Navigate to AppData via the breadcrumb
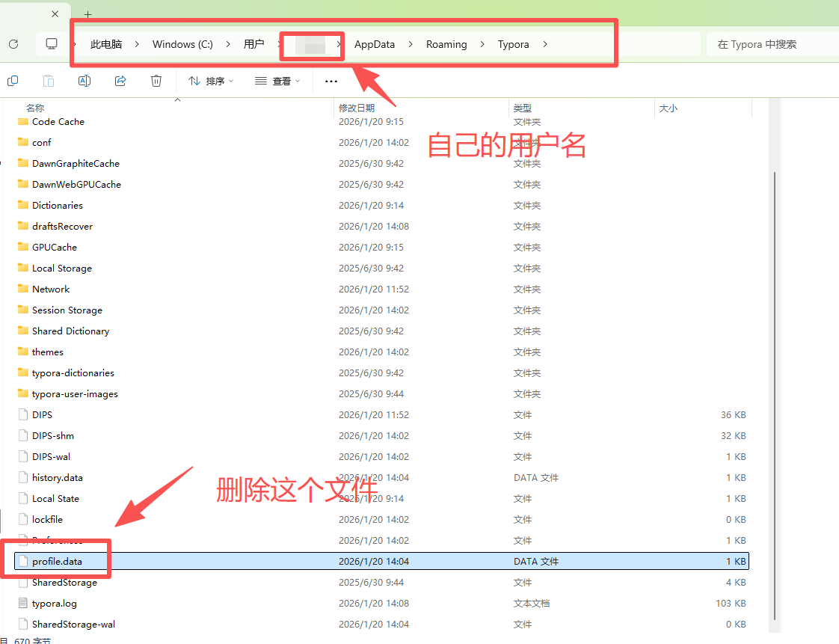The image size is (839, 644). tap(375, 44)
